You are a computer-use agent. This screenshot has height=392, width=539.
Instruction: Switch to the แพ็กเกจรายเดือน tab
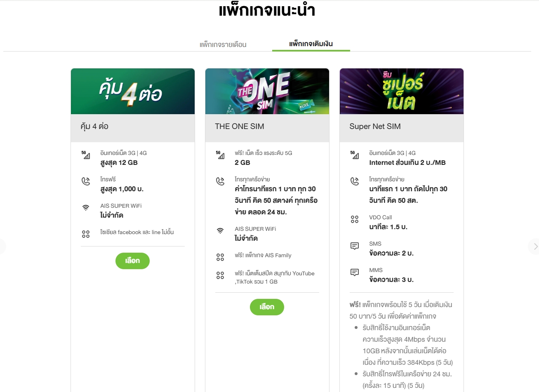click(223, 45)
